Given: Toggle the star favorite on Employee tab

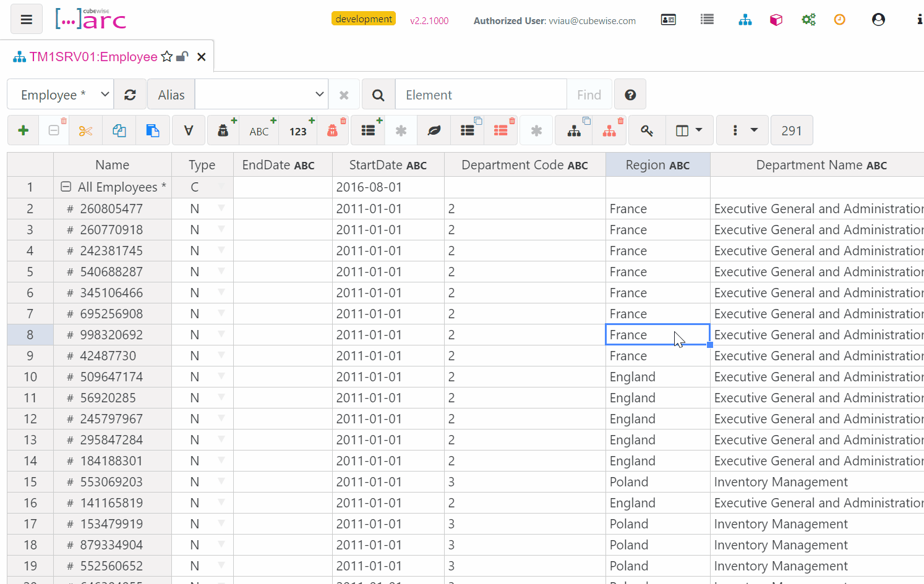Looking at the screenshot, I should point(167,57).
